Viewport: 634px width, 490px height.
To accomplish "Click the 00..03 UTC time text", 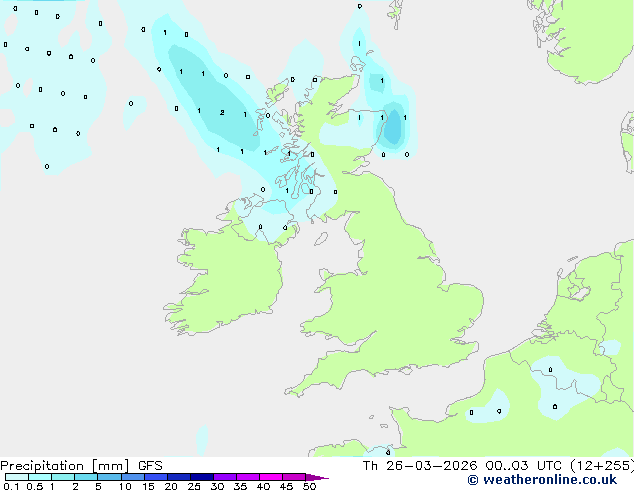I will point(524,466).
